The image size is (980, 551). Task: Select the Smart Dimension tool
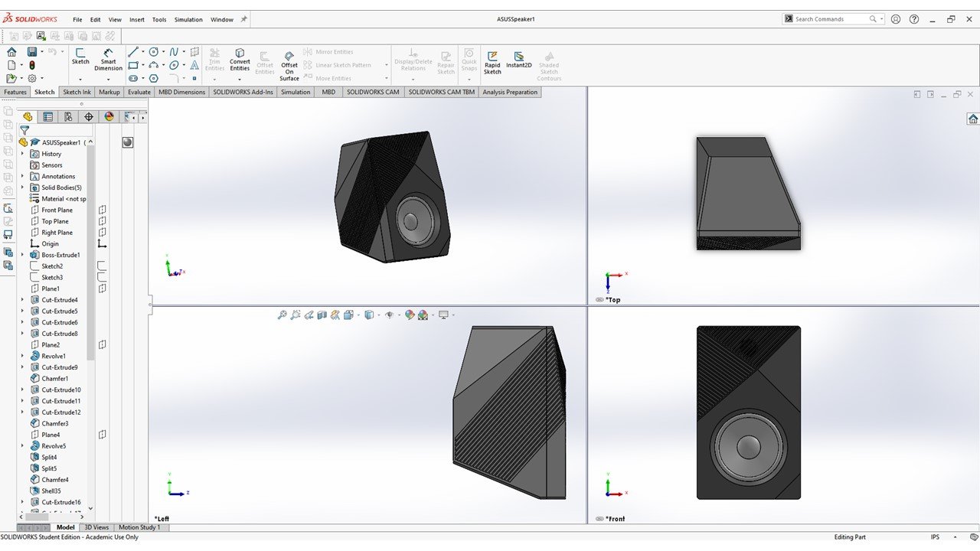(108, 60)
